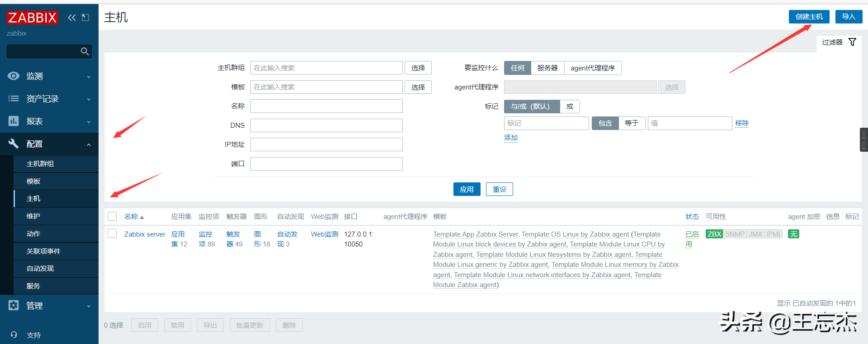This screenshot has height=344, width=868.
Task: Select the 服务器 monitoring option
Action: point(547,68)
